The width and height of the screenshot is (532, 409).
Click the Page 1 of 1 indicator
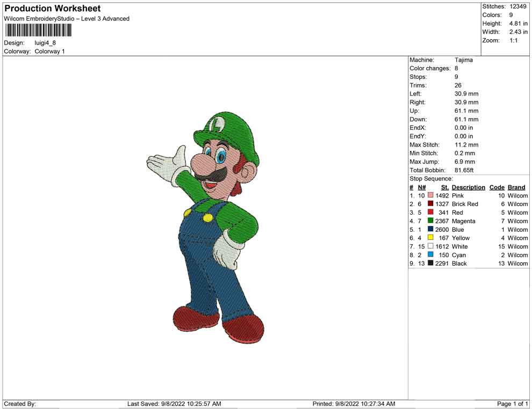512,404
